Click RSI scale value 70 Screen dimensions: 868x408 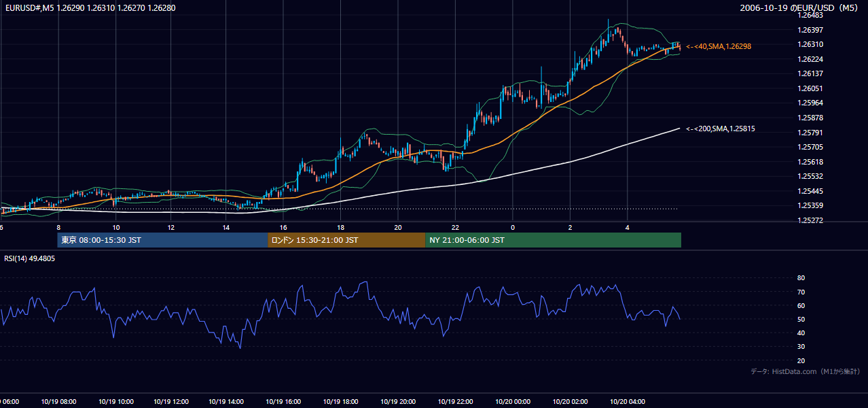(x=801, y=292)
